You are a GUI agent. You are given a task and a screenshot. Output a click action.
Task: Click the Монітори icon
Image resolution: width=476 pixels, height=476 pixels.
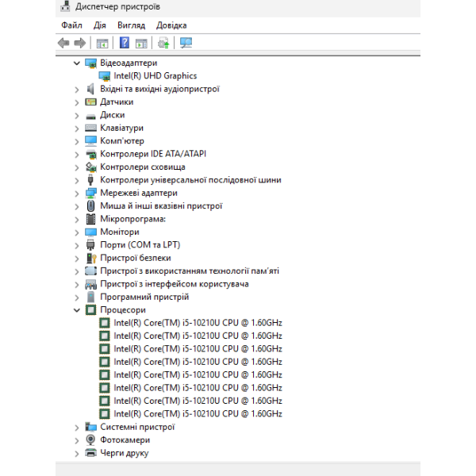[90, 232]
